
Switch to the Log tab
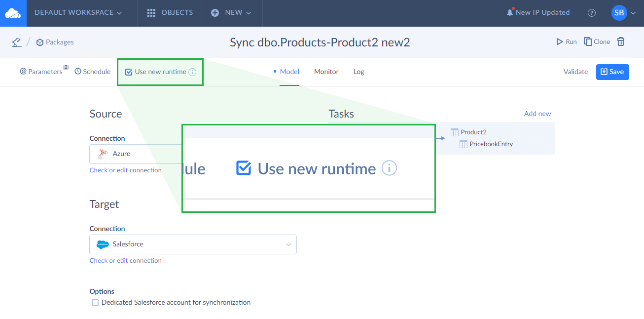[359, 72]
